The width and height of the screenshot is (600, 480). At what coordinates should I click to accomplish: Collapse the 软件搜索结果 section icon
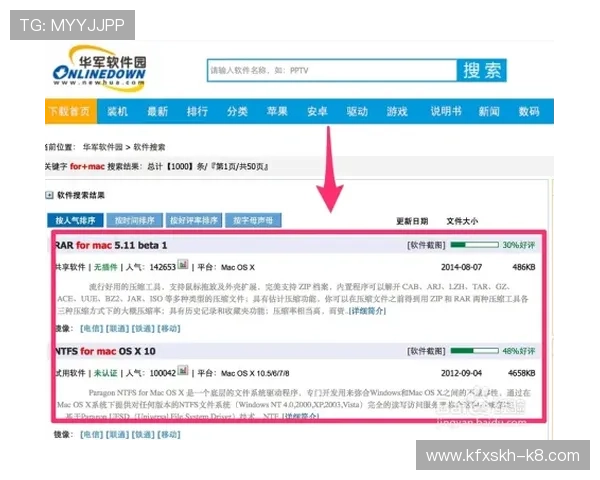point(49,195)
